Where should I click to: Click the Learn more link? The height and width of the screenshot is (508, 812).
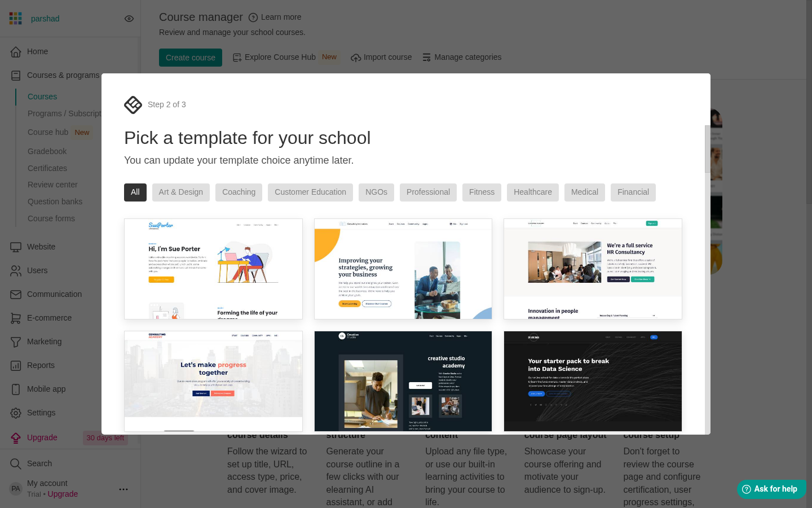281,17
